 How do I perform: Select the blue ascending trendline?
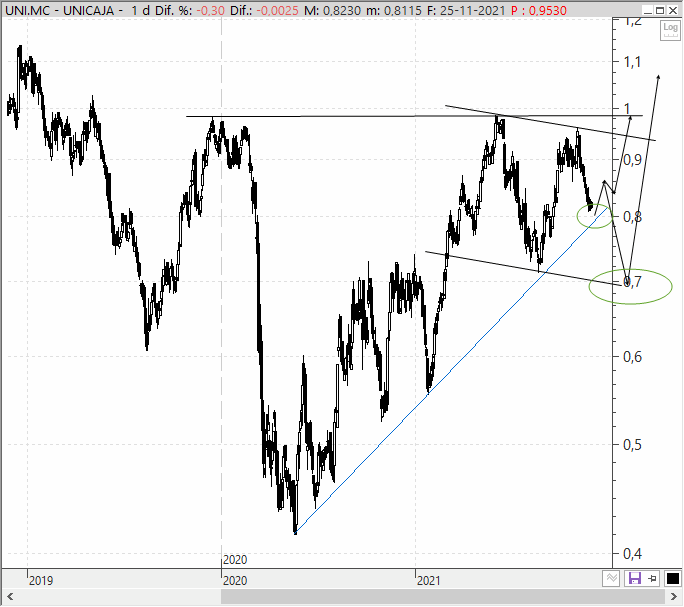452,370
